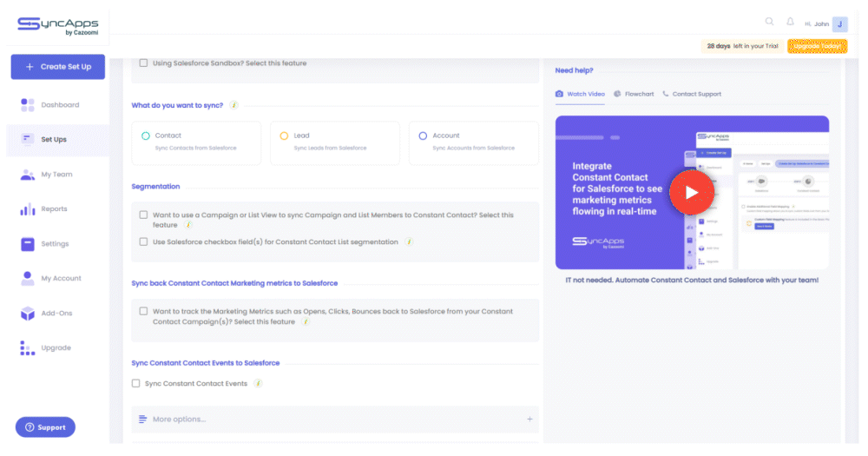
Task: Click Sync Accounts from Salesforce description
Action: (x=473, y=148)
